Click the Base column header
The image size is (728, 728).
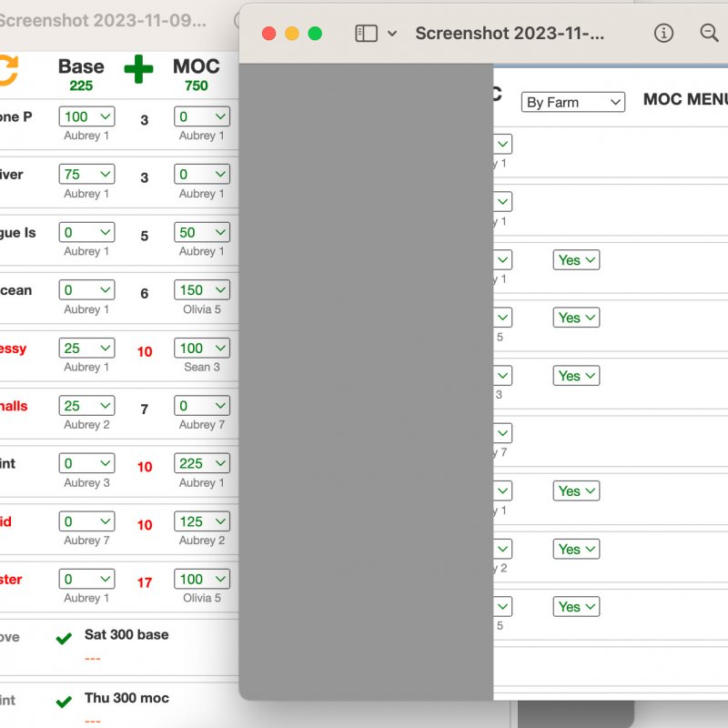tap(81, 66)
